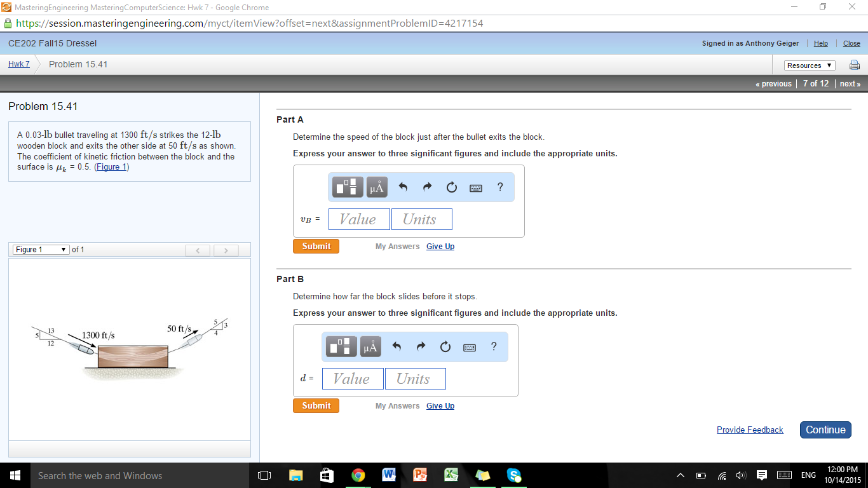Screen dimensions: 868x488
Task: Click the Give Up link in Part B
Action: pyautogui.click(x=440, y=405)
